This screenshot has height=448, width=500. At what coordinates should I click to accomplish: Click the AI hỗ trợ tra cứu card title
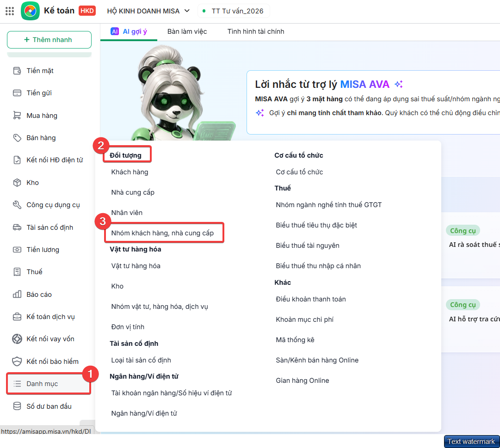(x=475, y=319)
